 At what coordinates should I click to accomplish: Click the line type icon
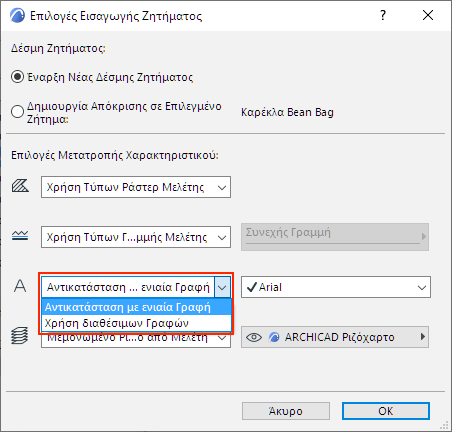tap(20, 236)
